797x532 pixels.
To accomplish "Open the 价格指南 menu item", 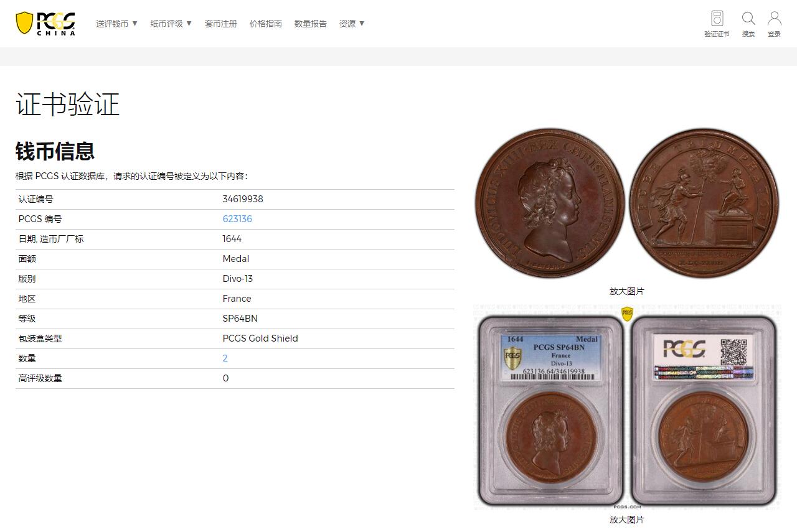I will pyautogui.click(x=266, y=24).
